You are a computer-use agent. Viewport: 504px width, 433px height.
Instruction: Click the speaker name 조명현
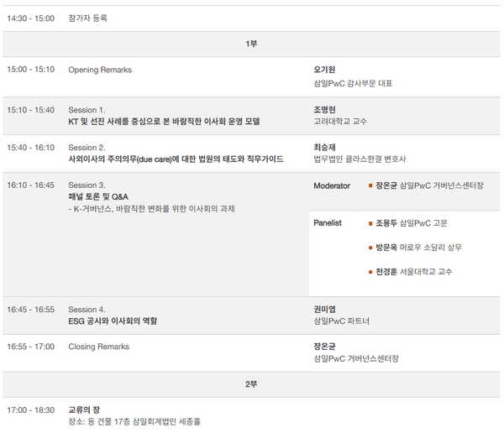(324, 109)
